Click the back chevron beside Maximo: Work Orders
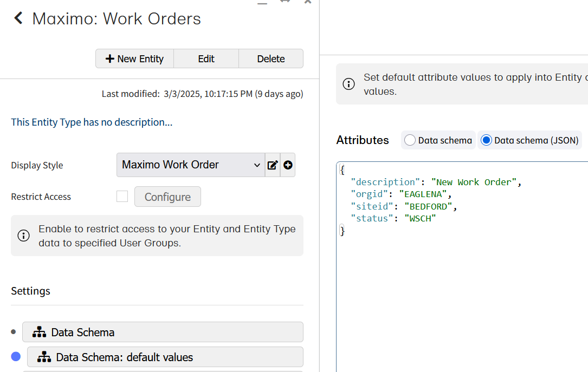Image resolution: width=588 pixels, height=372 pixels. coord(18,18)
